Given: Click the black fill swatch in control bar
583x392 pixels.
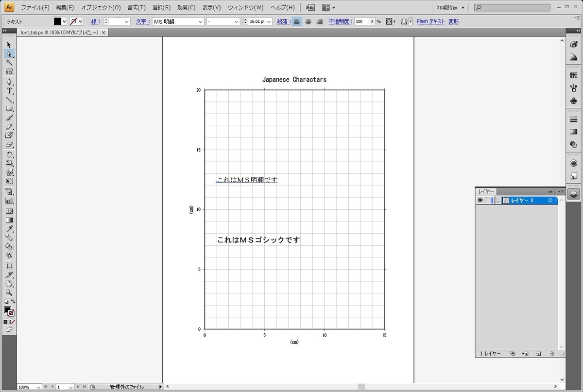Looking at the screenshot, I should point(58,21).
